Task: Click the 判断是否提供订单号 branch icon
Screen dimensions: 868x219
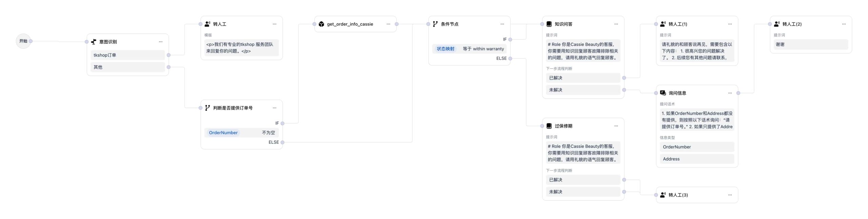Action: (208, 108)
